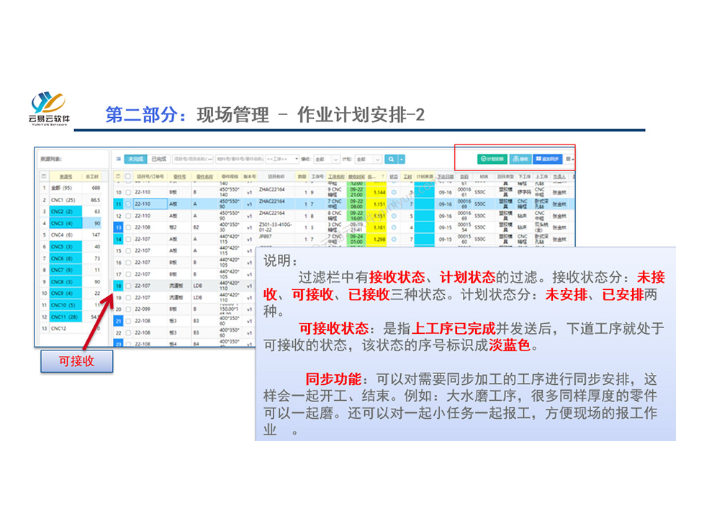Check the checkbox on row 18

click(x=128, y=286)
